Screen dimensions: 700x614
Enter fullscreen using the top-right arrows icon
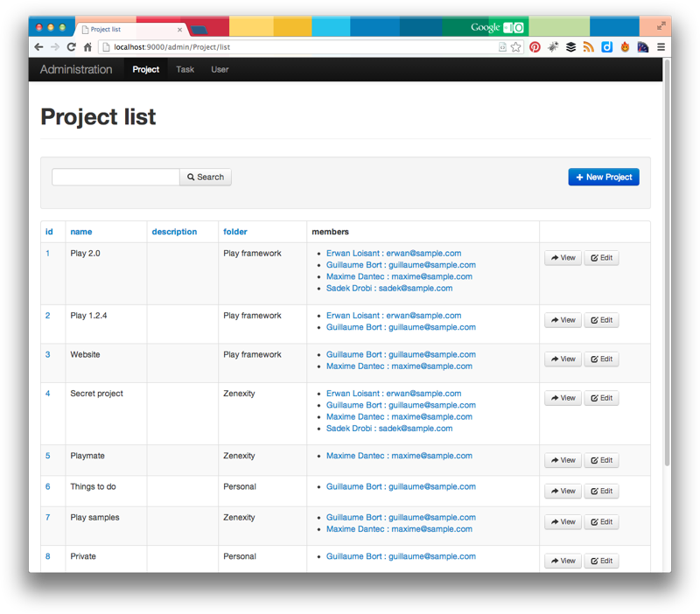point(661,26)
